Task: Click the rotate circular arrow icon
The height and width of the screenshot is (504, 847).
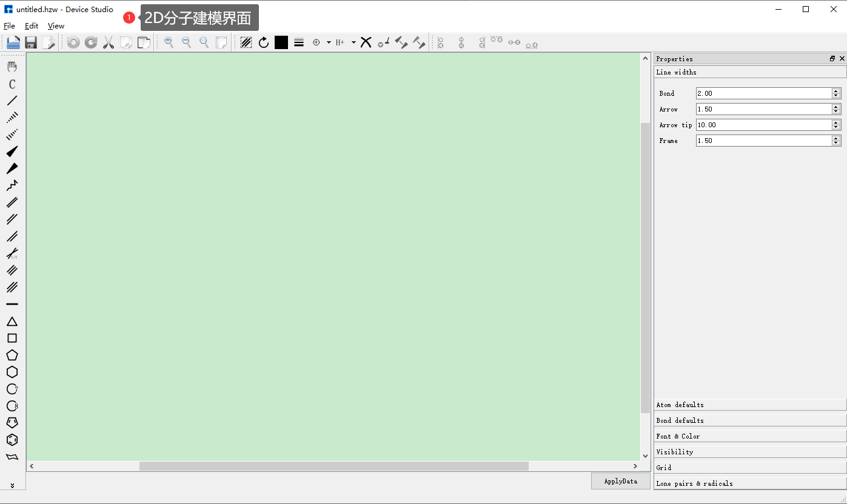Action: click(264, 42)
